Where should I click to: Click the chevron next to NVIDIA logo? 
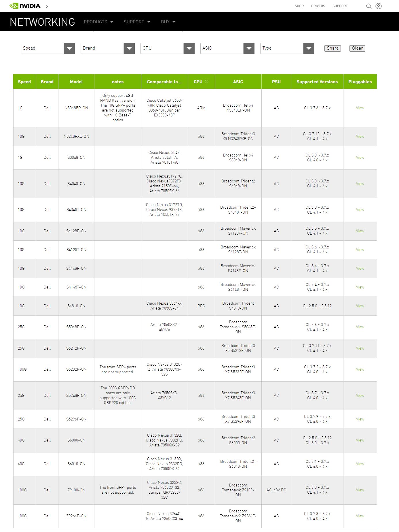(47, 6)
